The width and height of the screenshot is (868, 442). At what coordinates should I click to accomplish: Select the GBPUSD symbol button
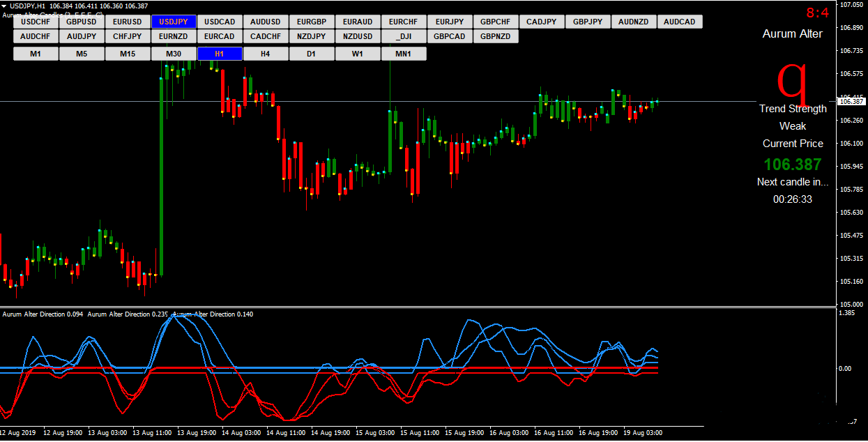click(82, 22)
